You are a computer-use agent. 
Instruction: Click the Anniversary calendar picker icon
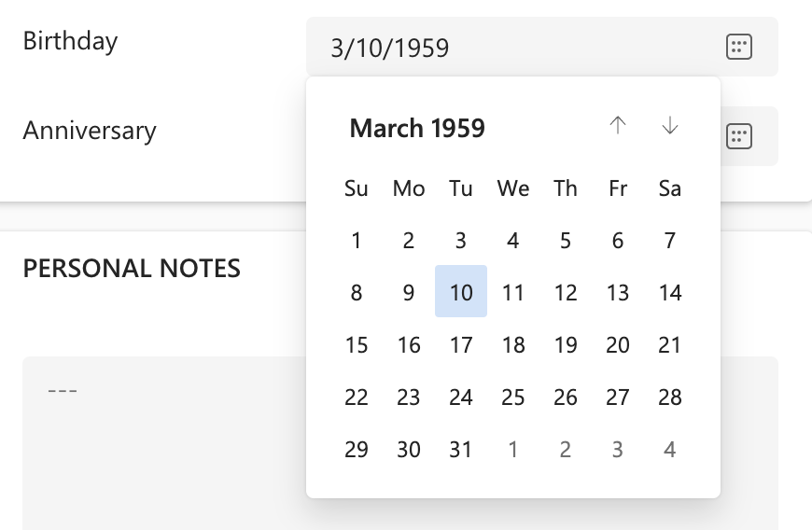[x=739, y=136]
